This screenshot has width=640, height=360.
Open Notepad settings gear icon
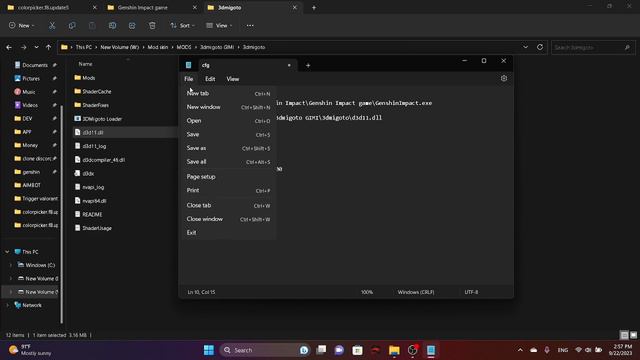tap(504, 78)
